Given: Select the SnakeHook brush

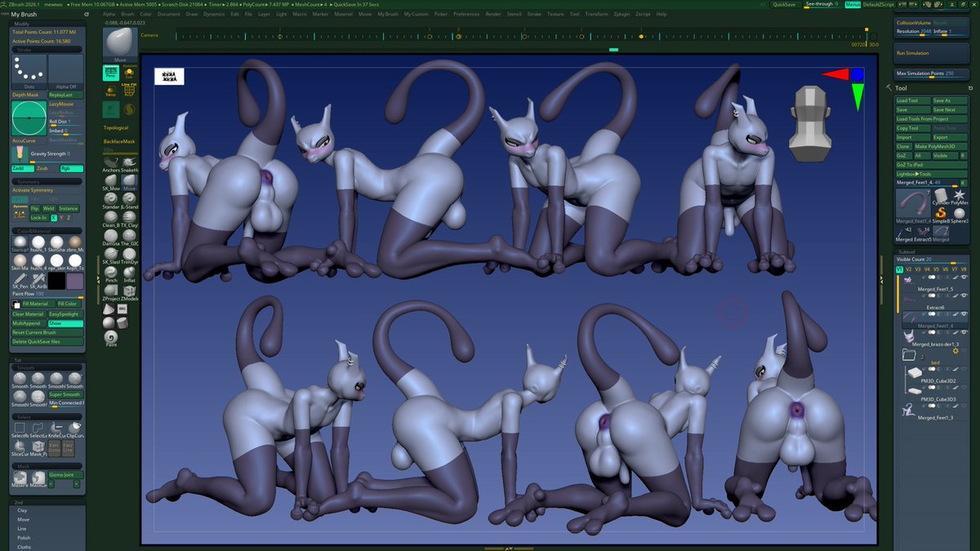Looking at the screenshot, I should coord(129,163).
